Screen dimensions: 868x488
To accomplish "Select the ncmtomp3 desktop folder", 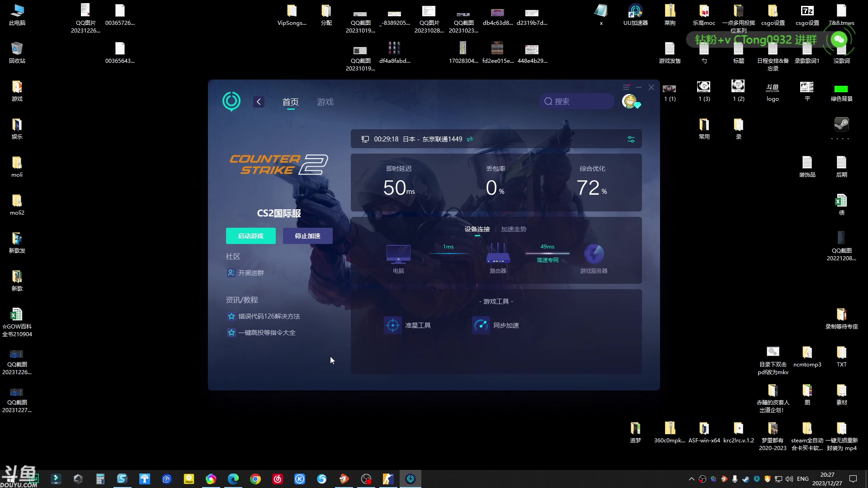I will coord(807,357).
